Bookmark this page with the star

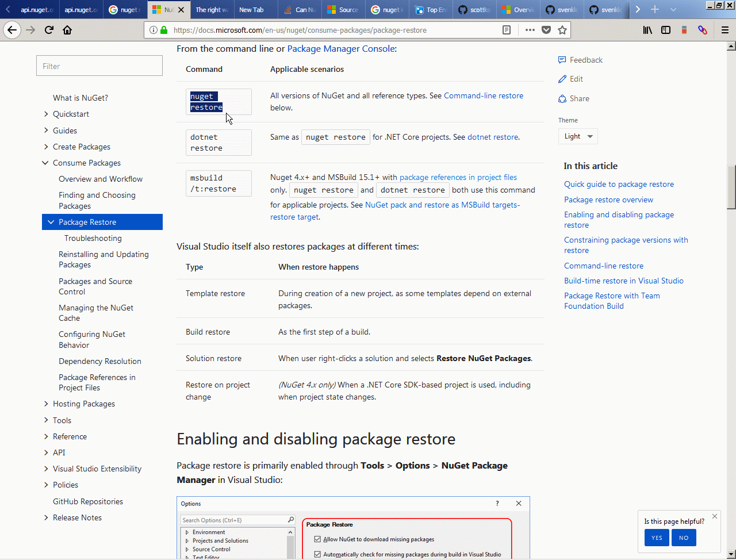pos(562,30)
